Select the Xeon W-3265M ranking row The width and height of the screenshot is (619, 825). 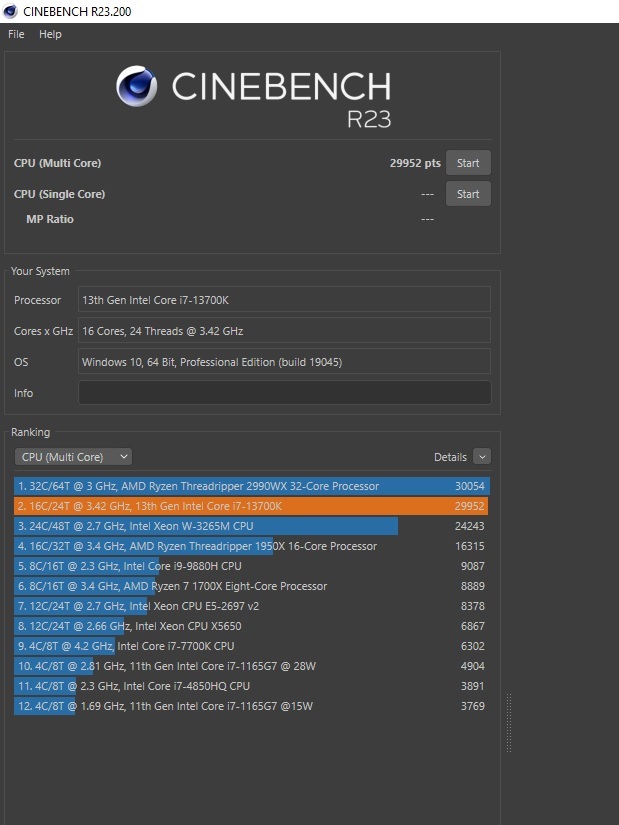(252, 526)
